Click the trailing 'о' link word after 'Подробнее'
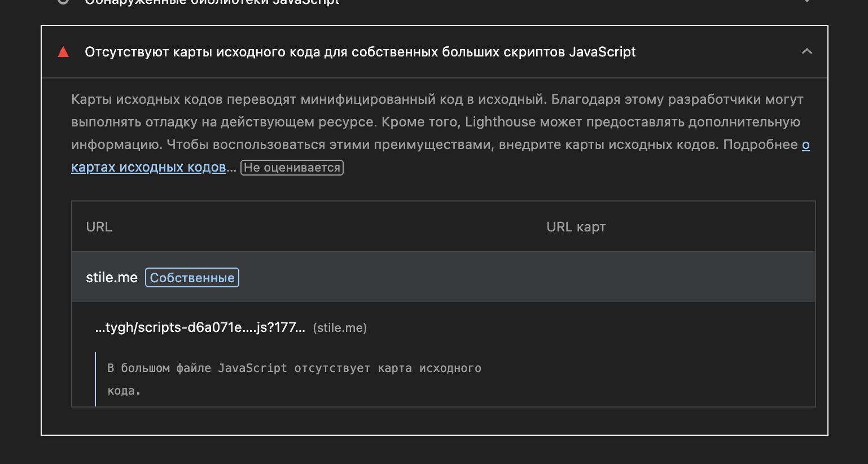 pyautogui.click(x=806, y=145)
